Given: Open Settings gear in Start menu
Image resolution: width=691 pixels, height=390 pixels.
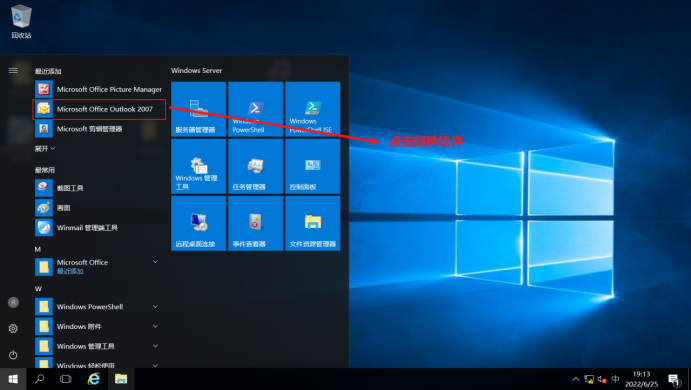Looking at the screenshot, I should tap(13, 328).
